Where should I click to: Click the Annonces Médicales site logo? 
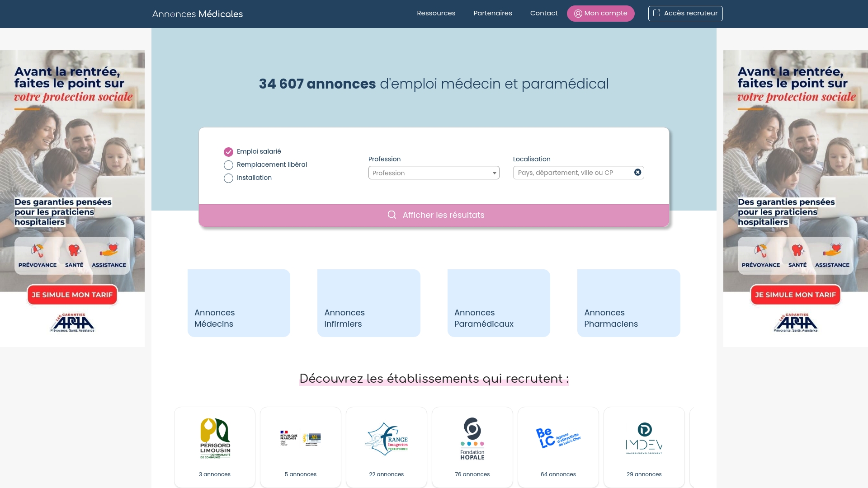click(198, 14)
